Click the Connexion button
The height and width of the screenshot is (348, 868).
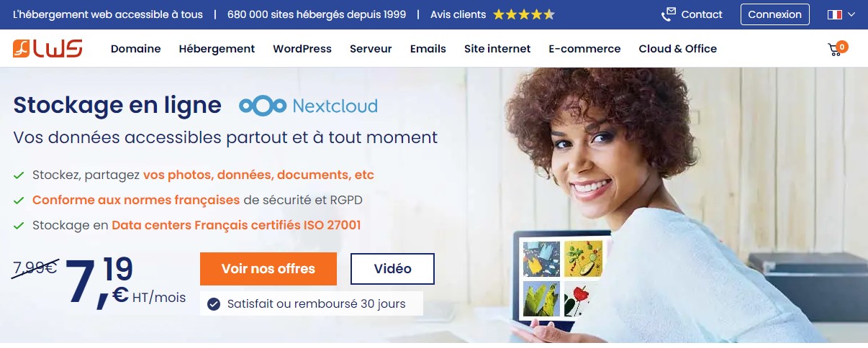pyautogui.click(x=775, y=14)
